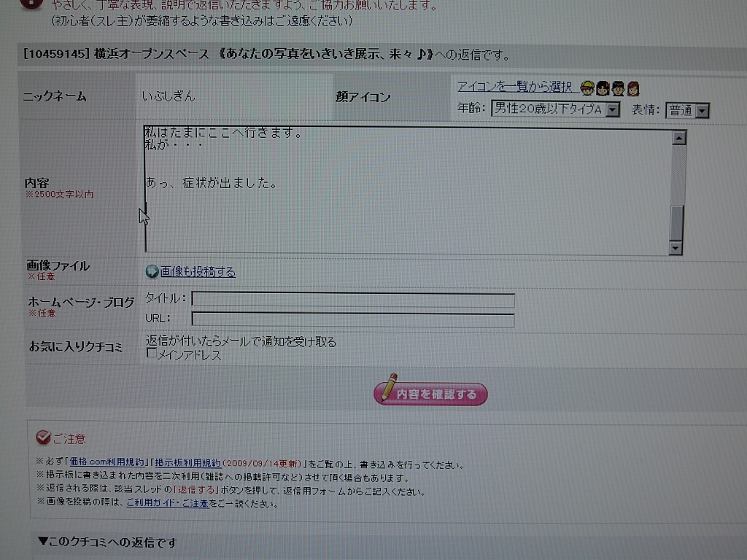Click the line 私はたまにここへ行きます。
The height and width of the screenshot is (560, 747).
[223, 133]
